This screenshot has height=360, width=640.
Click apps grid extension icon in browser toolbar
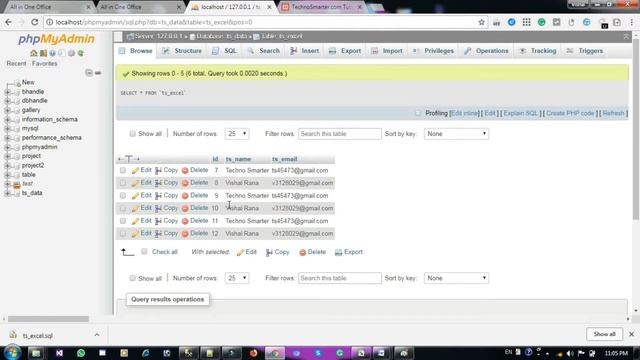point(527,22)
